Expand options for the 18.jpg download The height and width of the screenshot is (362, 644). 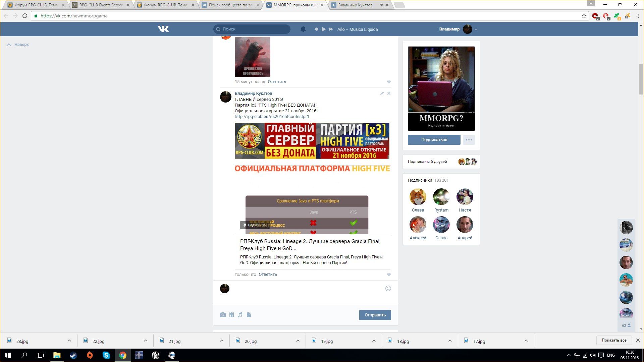[x=450, y=341]
